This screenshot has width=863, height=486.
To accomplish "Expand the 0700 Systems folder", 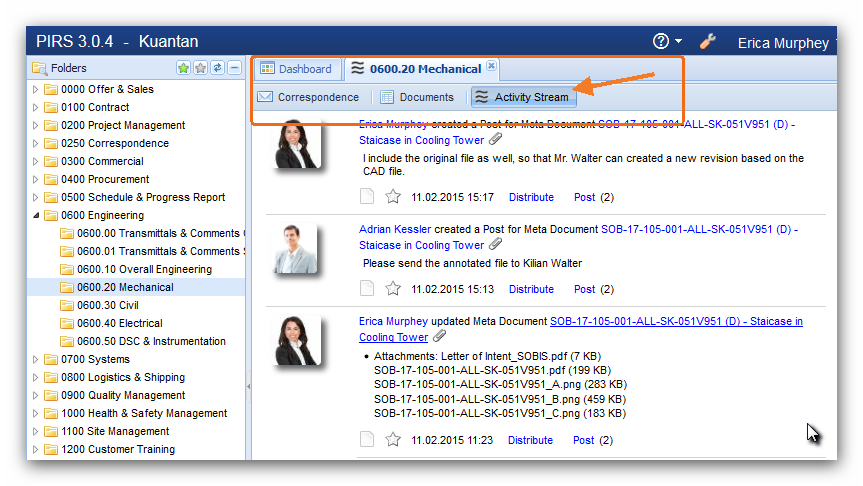I will (x=37, y=359).
